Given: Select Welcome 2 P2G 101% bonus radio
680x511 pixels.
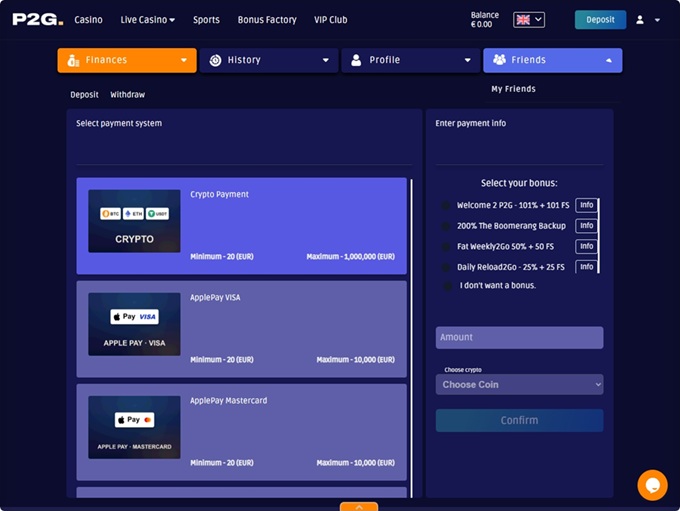Looking at the screenshot, I should 445,206.
